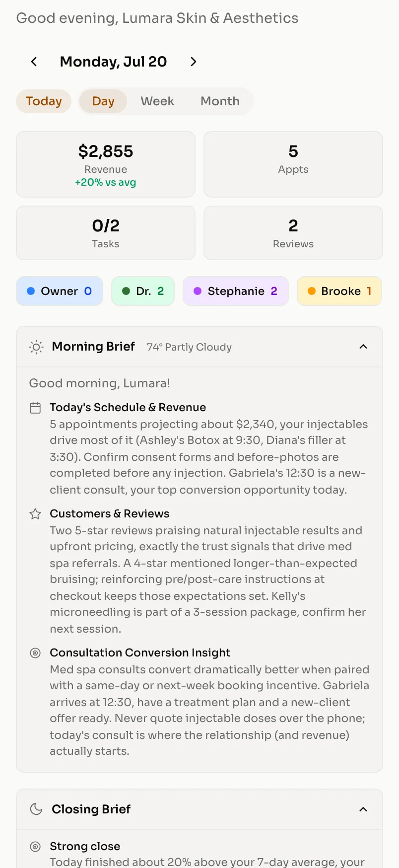Open the 2 Reviews card
This screenshot has height=868, width=399.
(x=293, y=233)
